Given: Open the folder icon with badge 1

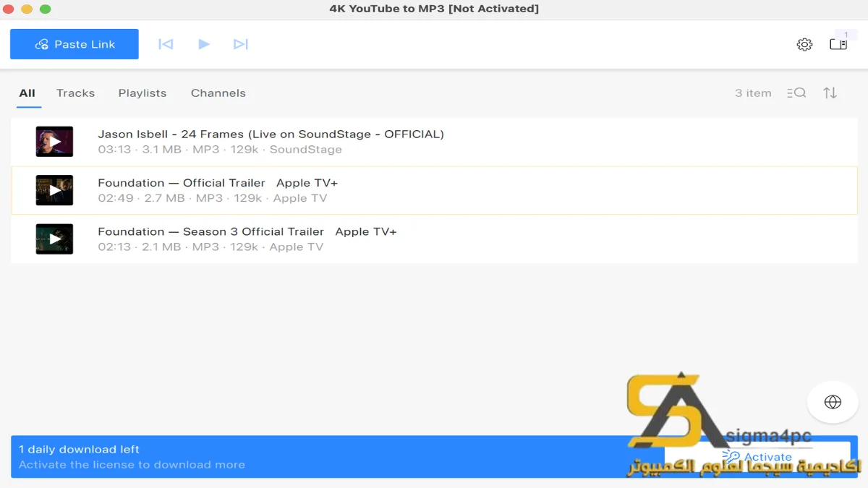Looking at the screenshot, I should [x=838, y=44].
